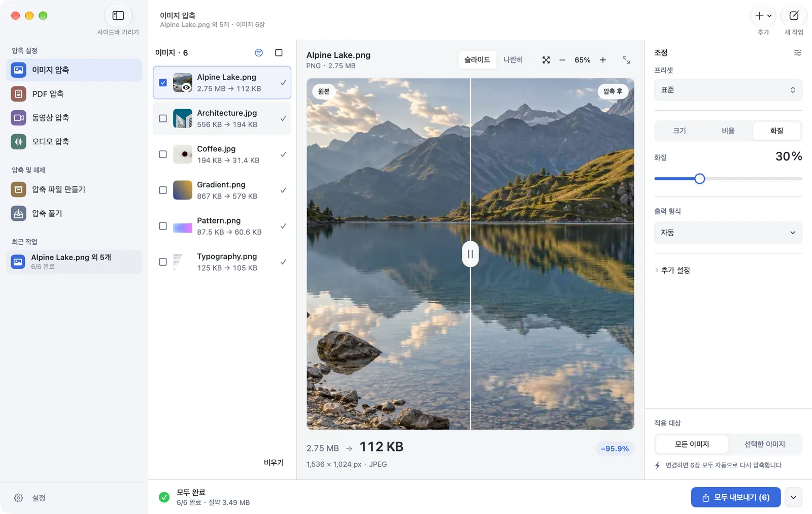Click 모두 내보내기 (6) button
This screenshot has height=514, width=812.
pos(736,497)
